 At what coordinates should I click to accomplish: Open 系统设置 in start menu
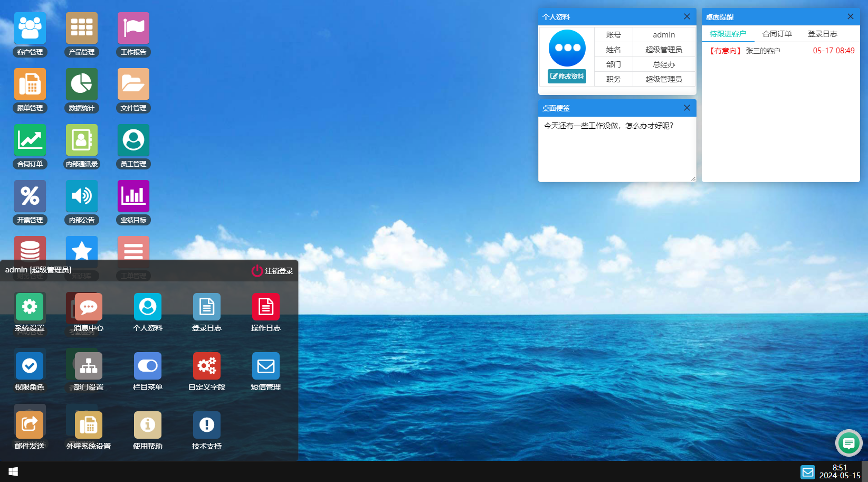[30, 307]
